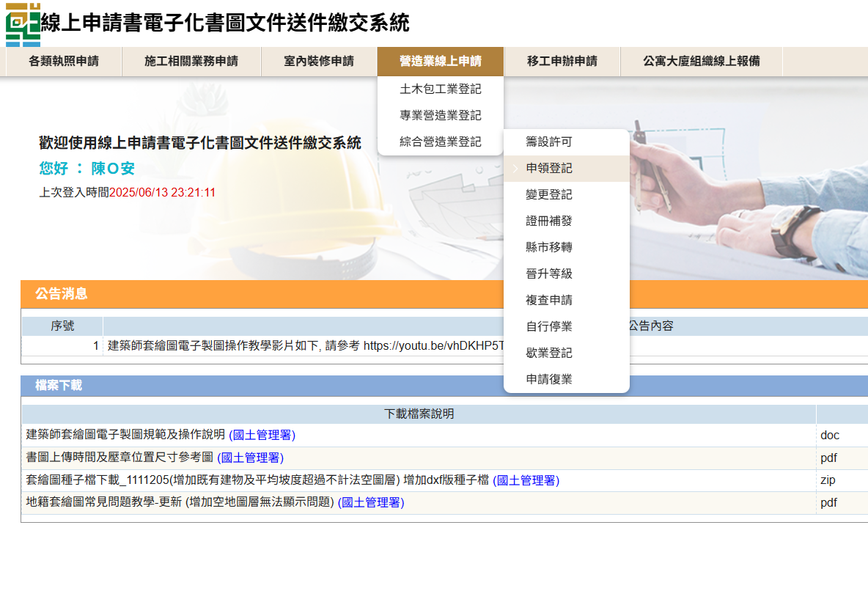Click the 檔案下載 section header
Image resolution: width=868 pixels, height=591 pixels.
click(59, 385)
